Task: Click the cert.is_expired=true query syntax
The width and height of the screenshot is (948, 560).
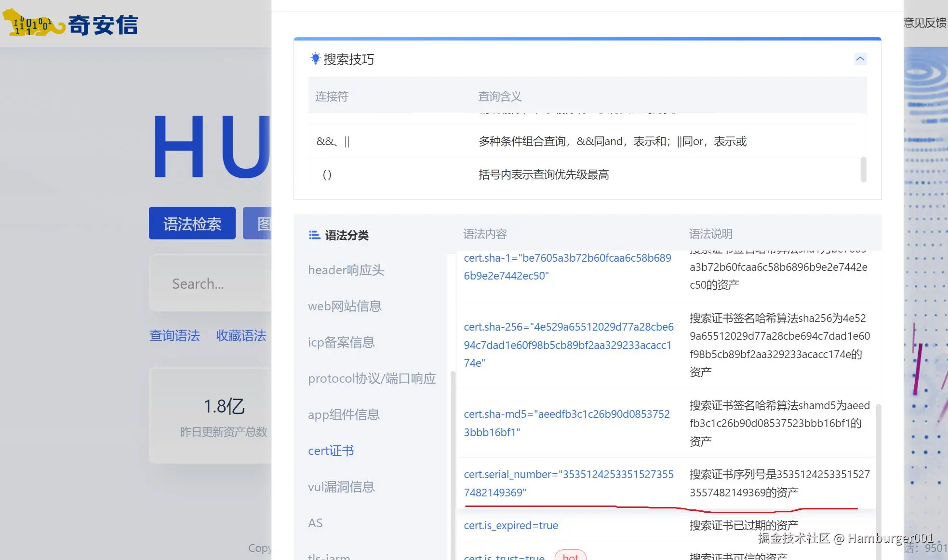Action: (511, 525)
